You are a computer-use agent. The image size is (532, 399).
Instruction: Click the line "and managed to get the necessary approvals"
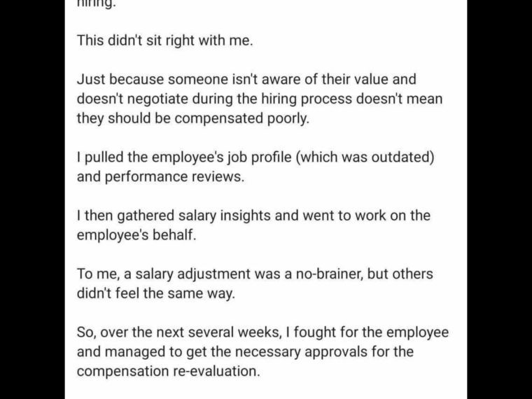tap(245, 351)
